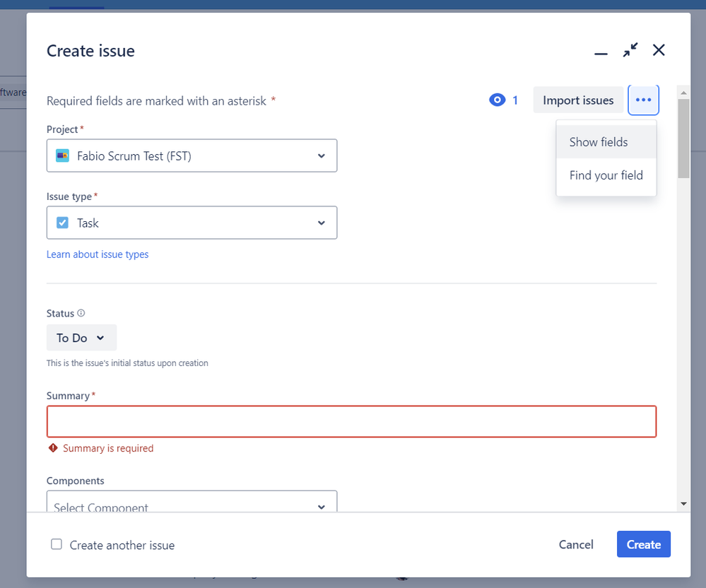Choose Show fields from the menu
Screen dimensions: 706x588
pos(606,142)
